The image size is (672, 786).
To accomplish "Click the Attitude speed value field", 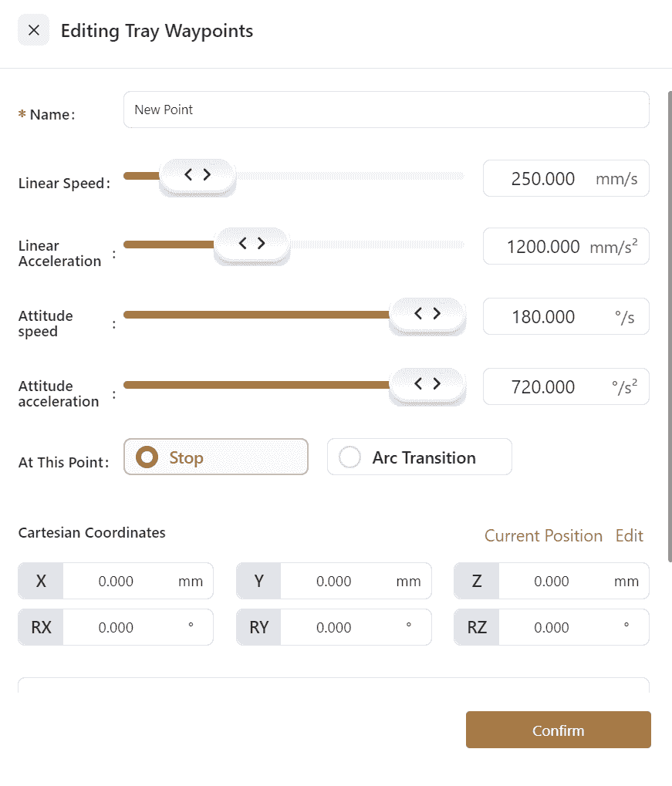I will coord(542,317).
